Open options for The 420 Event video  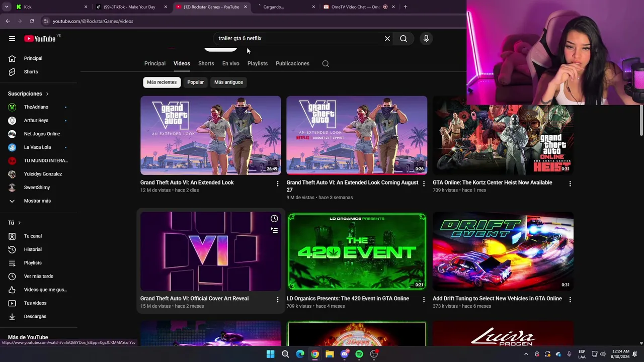pyautogui.click(x=424, y=300)
